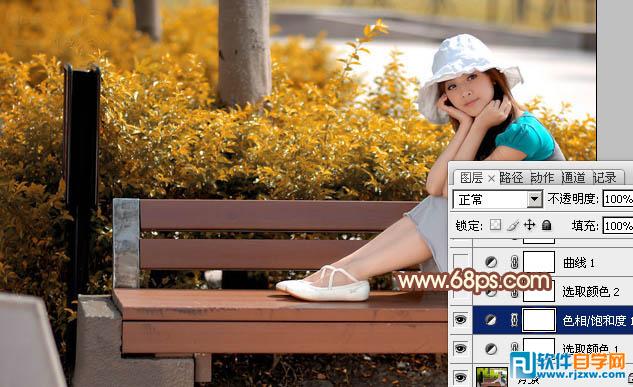633x387 pixels.
Task: Toggle lock transparent pixels icon
Action: click(x=495, y=225)
